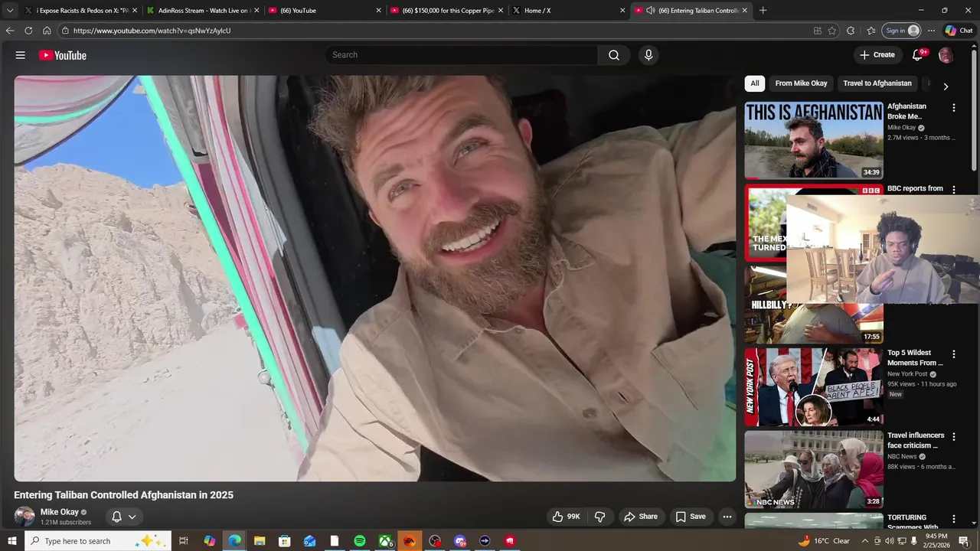Start voice search with the microphone icon
The height and width of the screenshot is (551, 980).
tap(648, 55)
